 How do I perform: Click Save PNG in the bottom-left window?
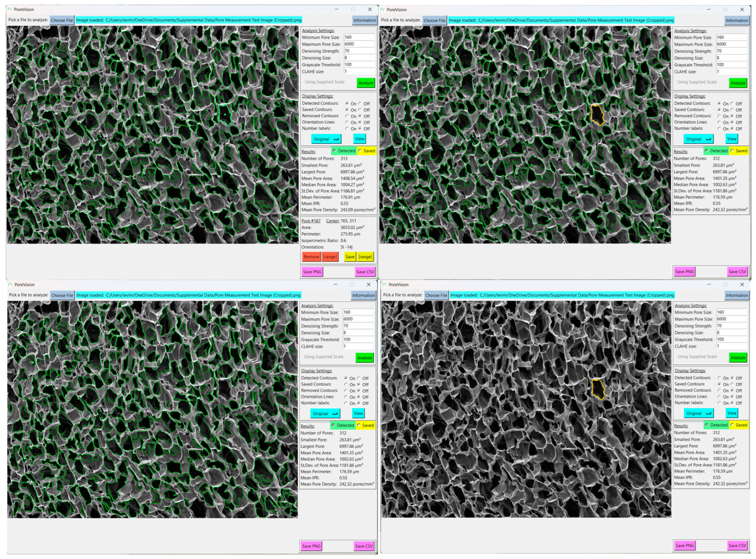pos(311,546)
